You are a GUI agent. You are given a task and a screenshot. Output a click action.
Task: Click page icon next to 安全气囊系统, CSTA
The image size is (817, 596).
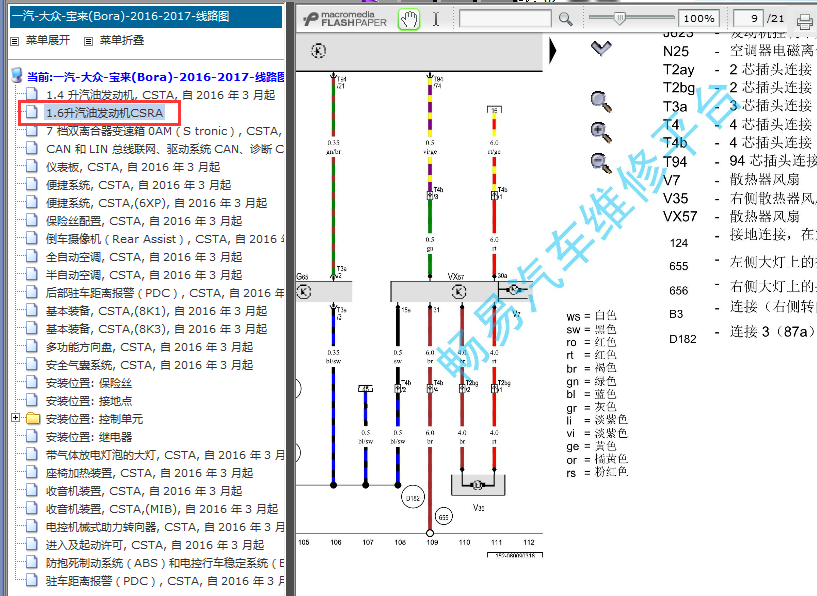tap(32, 364)
